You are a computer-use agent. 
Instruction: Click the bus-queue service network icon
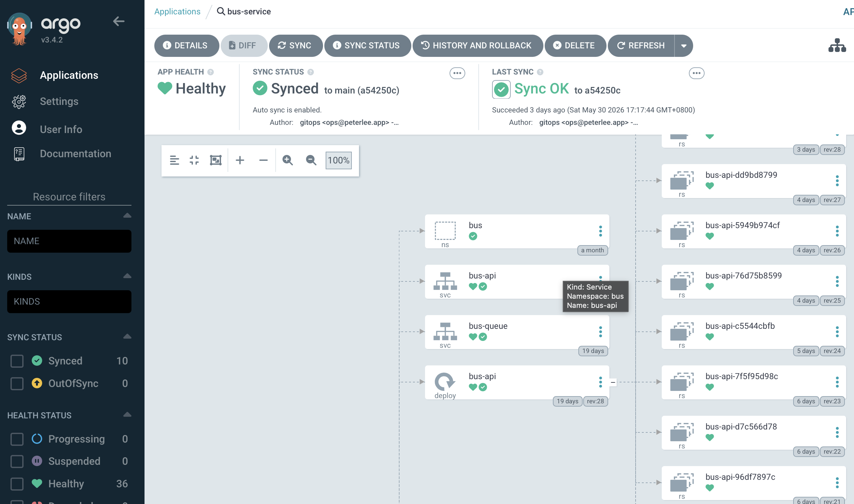[445, 331]
